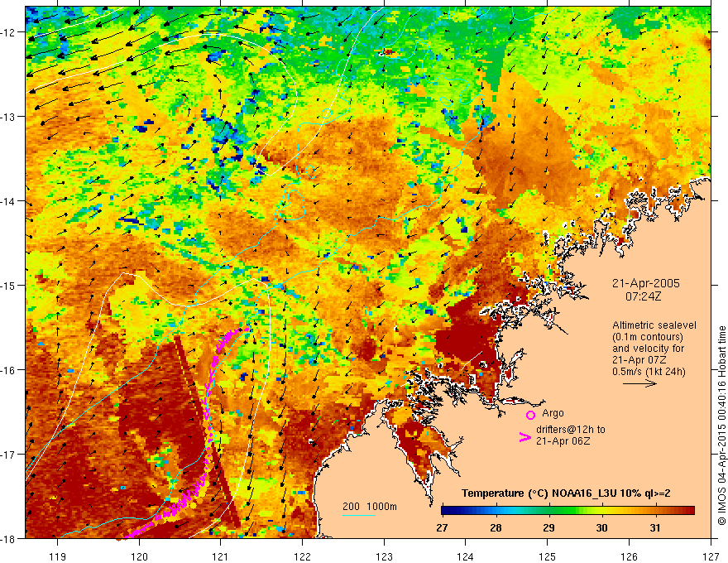Click the longitude axis label 121
The image size is (728, 563).
tap(221, 556)
